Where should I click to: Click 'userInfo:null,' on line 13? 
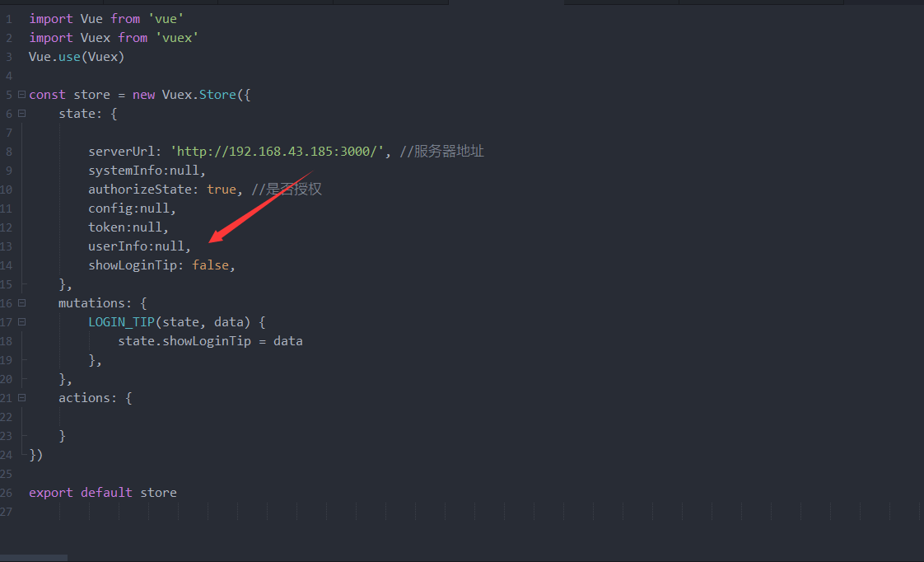coord(140,246)
